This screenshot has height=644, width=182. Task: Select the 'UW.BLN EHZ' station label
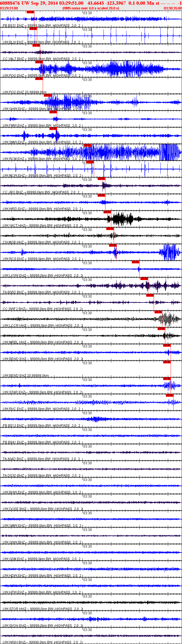(x=13, y=42)
